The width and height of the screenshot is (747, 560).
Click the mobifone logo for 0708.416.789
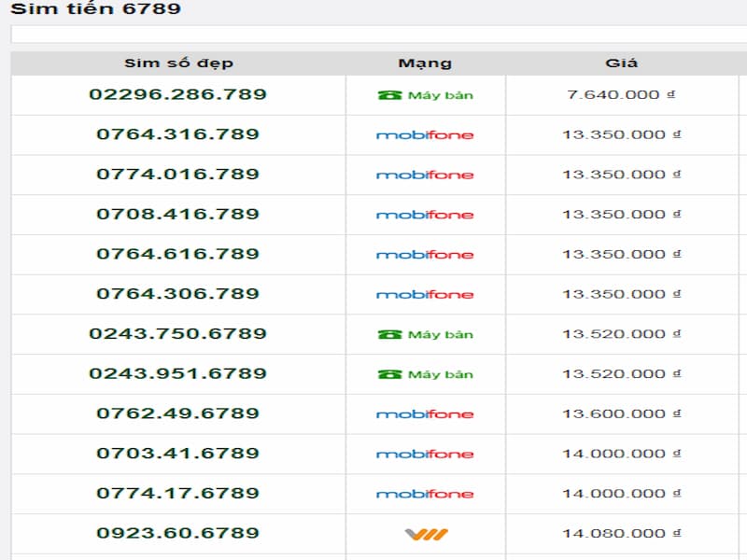(x=425, y=216)
